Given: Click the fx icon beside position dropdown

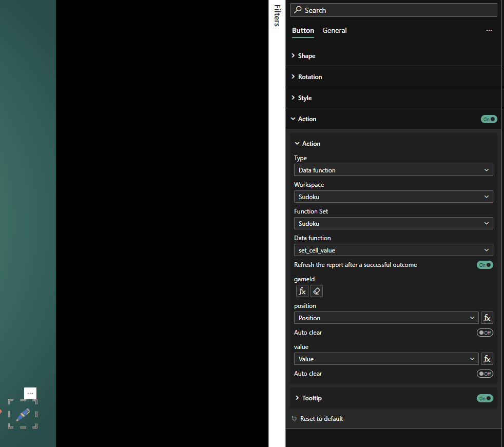Looking at the screenshot, I should pyautogui.click(x=487, y=318).
